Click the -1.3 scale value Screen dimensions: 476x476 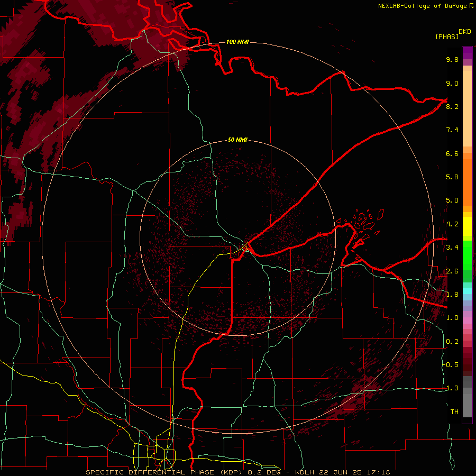[x=451, y=388]
